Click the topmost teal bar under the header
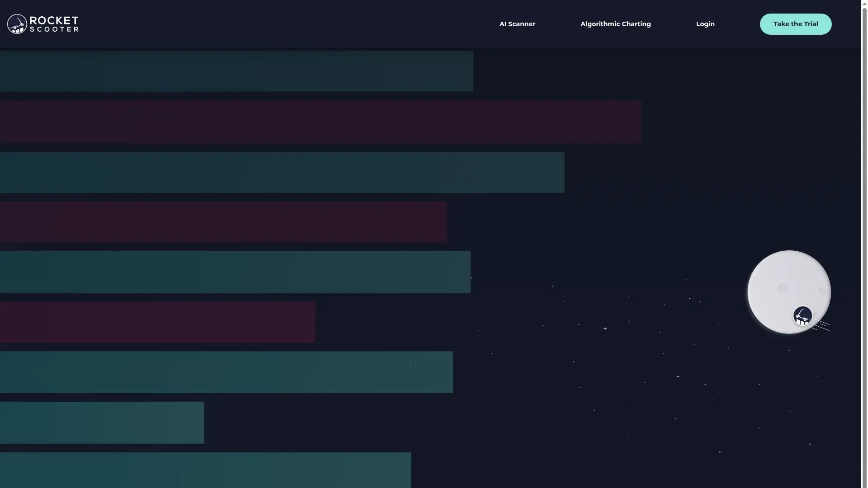The width and height of the screenshot is (868, 488). pyautogui.click(x=236, y=71)
